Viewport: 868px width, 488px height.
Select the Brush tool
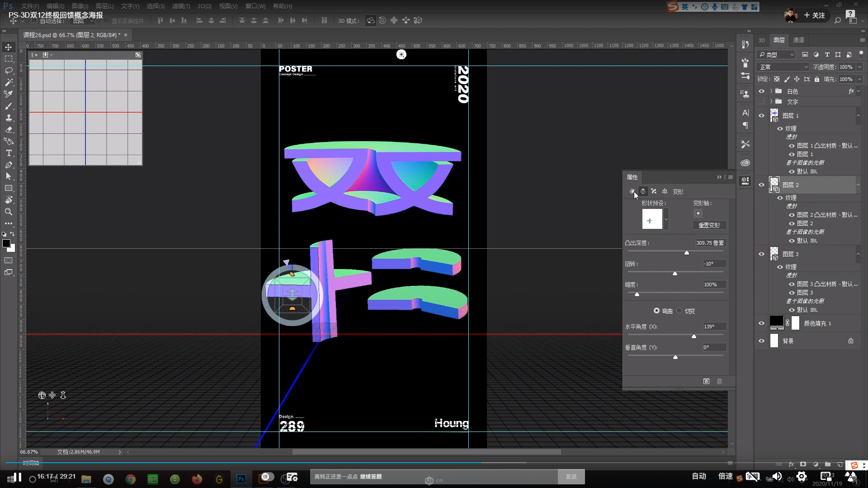(9, 106)
